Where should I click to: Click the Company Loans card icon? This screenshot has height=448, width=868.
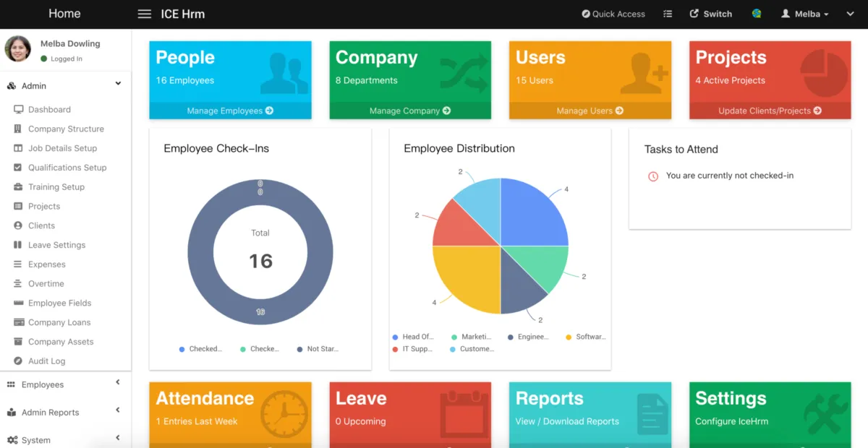point(18,322)
